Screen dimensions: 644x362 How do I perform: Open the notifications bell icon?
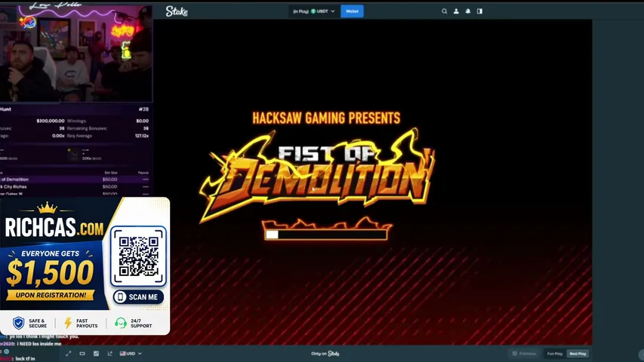468,11
